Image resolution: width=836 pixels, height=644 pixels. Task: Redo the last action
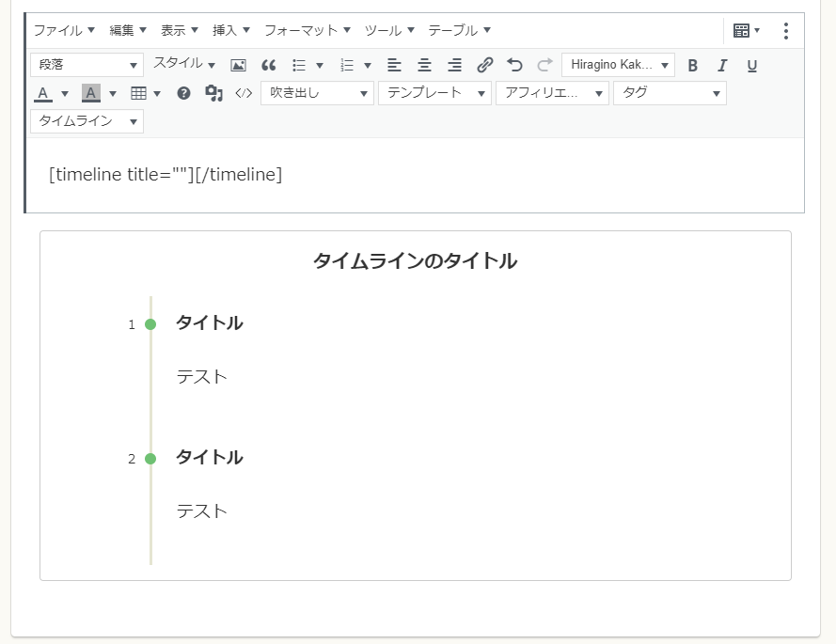[544, 65]
